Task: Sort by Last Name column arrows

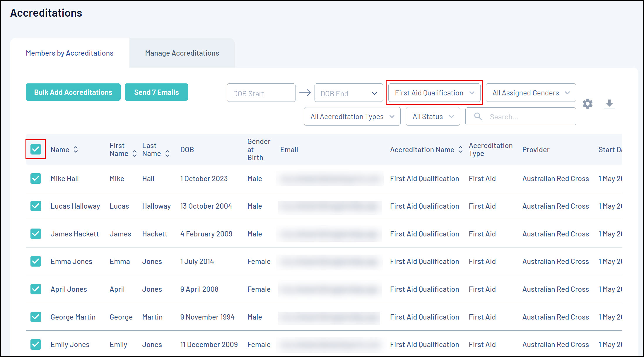Action: point(167,153)
